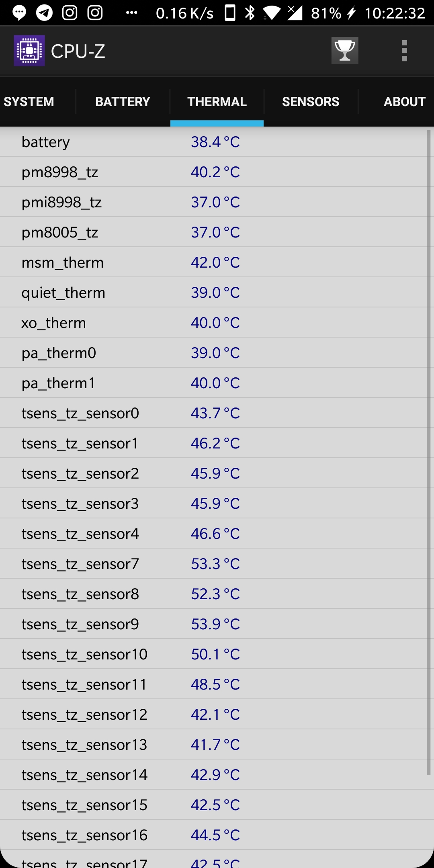The width and height of the screenshot is (434, 868).
Task: Select the battery temperature row
Action: tap(213, 142)
